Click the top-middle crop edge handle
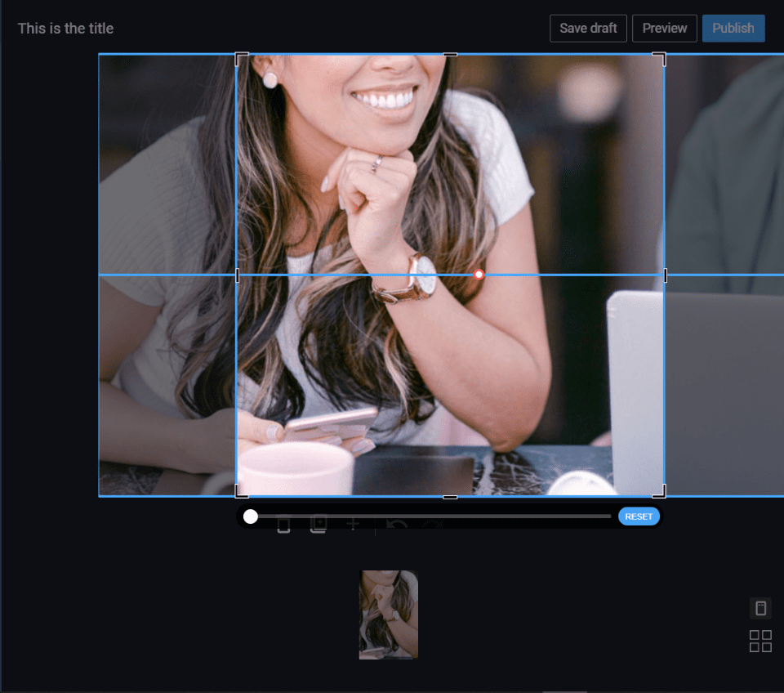The image size is (784, 693). [x=450, y=55]
